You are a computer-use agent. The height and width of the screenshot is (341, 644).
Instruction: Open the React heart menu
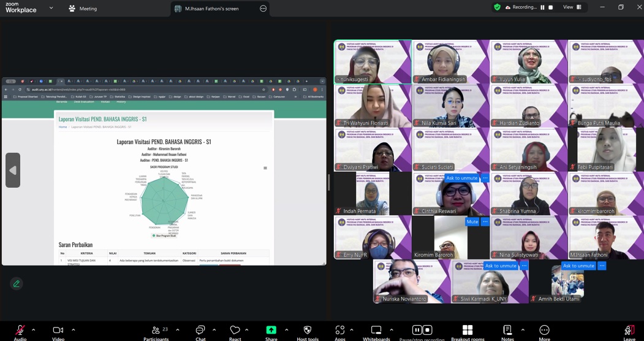click(235, 330)
